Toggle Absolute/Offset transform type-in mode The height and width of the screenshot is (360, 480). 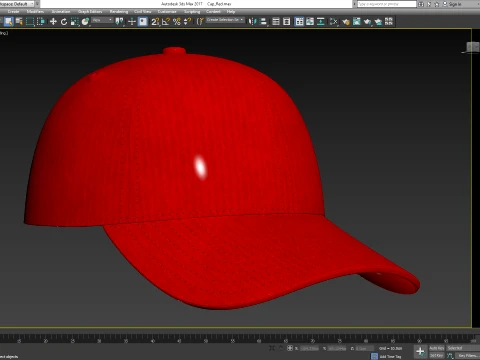290,348
